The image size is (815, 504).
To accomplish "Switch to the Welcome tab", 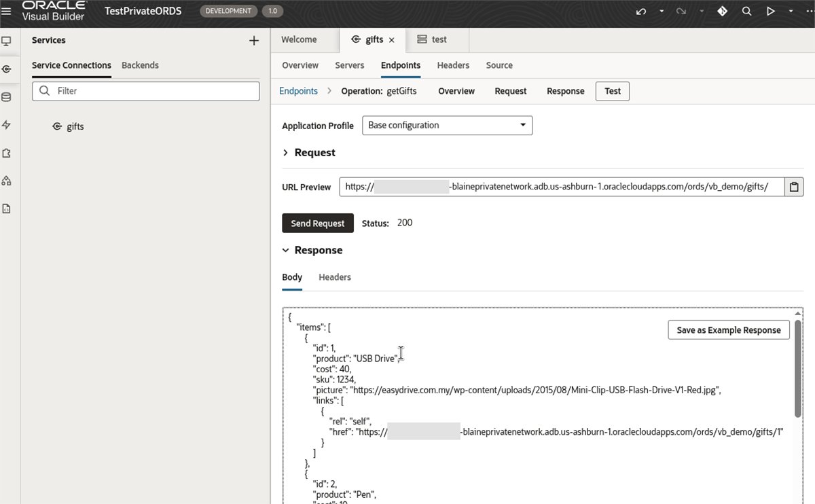I will (299, 39).
